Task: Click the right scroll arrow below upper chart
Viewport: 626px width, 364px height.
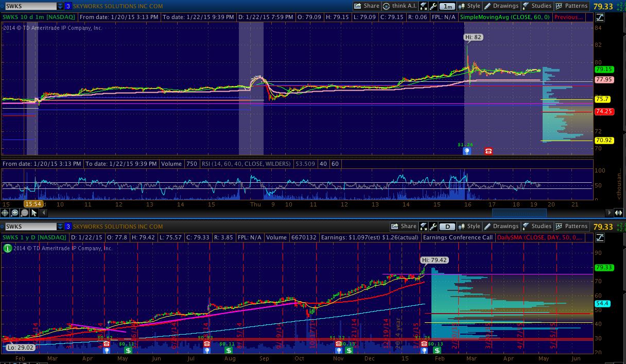Action: click(x=609, y=212)
